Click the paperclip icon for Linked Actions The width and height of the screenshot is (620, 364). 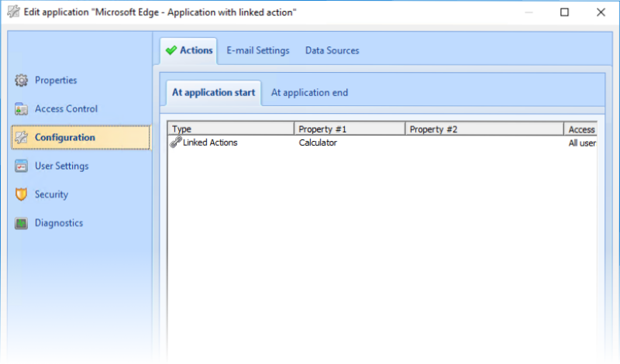pyautogui.click(x=176, y=143)
